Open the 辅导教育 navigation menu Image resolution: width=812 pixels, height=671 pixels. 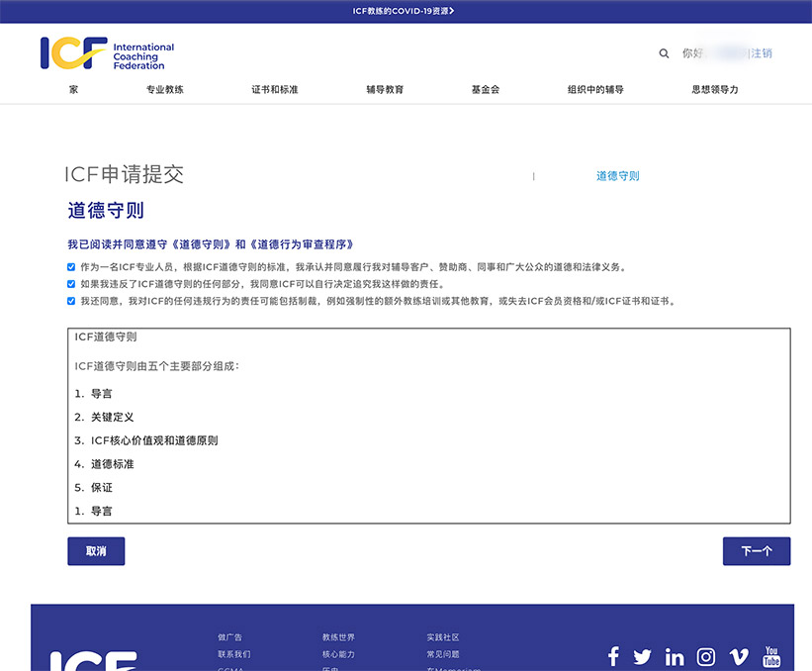pos(385,89)
